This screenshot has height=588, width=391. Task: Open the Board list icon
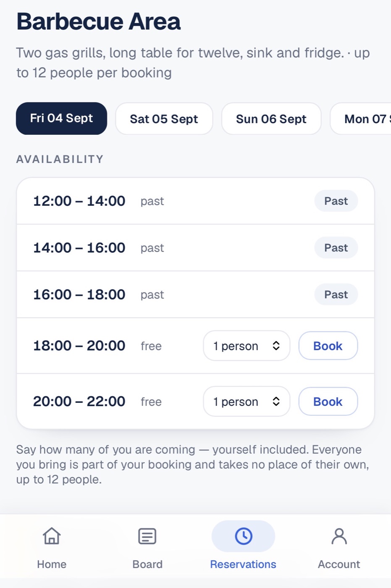coord(147,536)
